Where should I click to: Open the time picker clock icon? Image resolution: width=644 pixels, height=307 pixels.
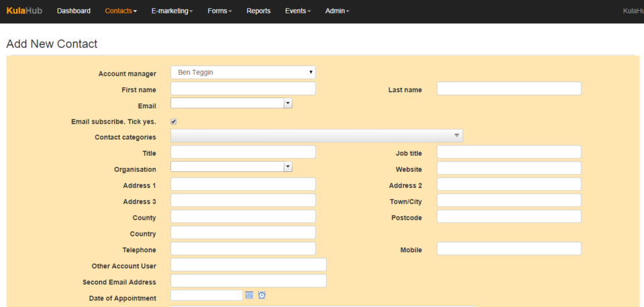point(262,295)
